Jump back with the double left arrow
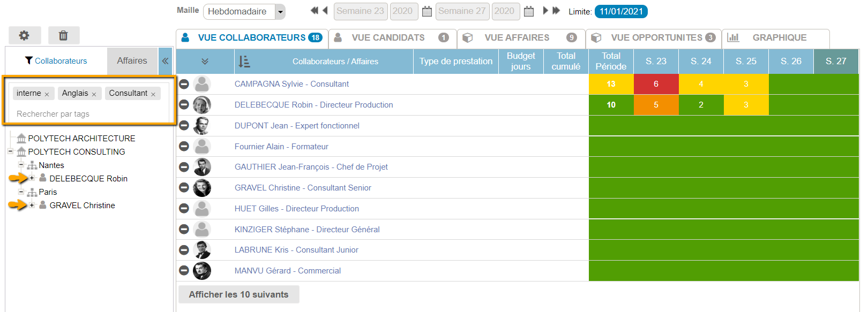This screenshot has width=868, height=312. click(314, 11)
